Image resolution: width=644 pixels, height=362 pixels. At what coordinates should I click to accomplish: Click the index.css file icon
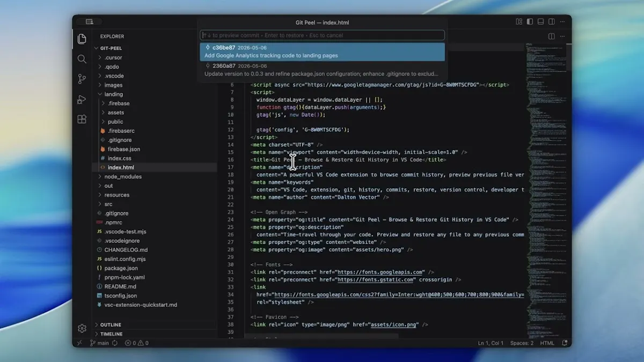[103, 158]
